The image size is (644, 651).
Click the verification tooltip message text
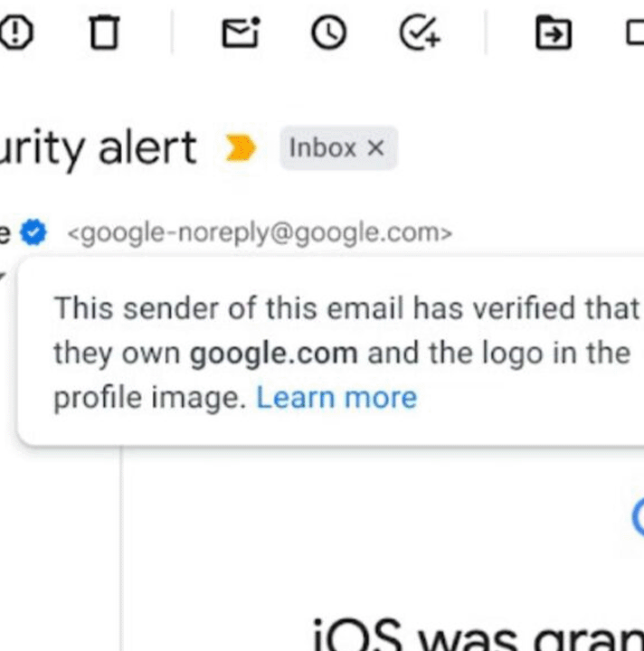346,353
